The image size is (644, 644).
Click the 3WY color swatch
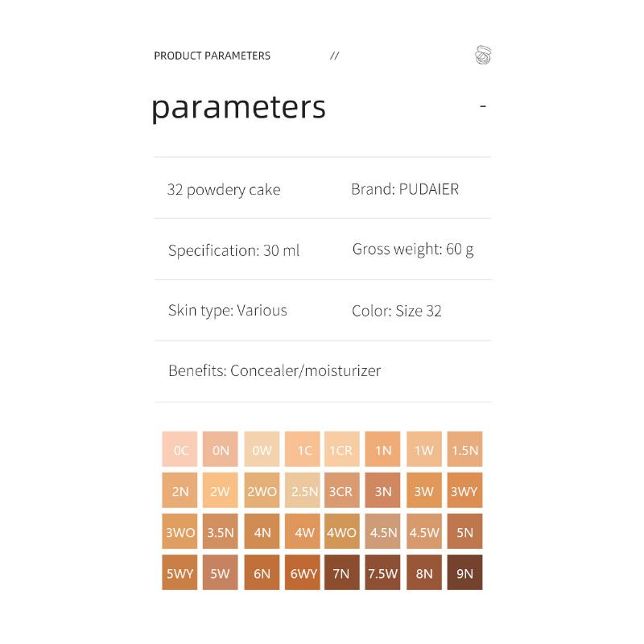464,491
